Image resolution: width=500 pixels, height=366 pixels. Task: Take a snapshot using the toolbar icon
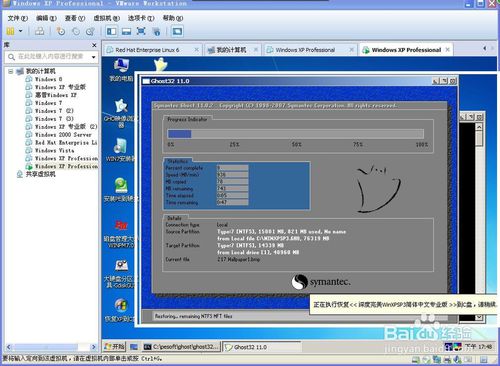[x=61, y=31]
